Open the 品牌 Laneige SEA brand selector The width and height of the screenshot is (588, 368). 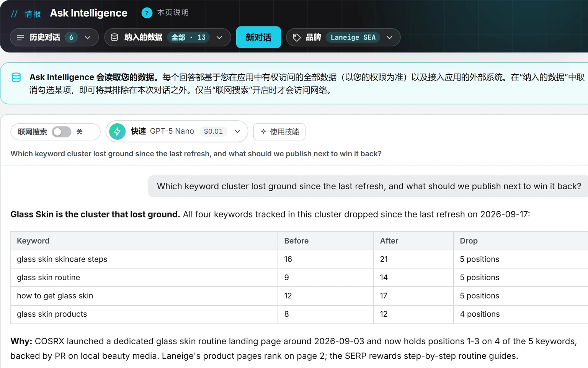click(x=343, y=38)
